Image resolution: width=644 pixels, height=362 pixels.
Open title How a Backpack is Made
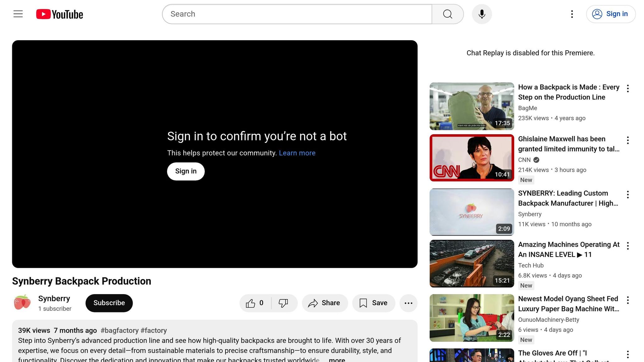569,92
